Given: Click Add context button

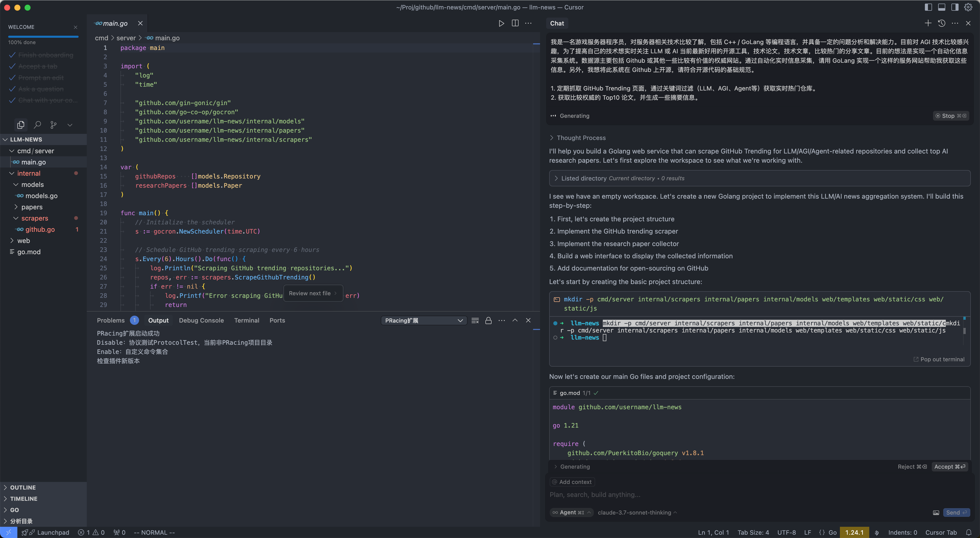Looking at the screenshot, I should coord(572,482).
